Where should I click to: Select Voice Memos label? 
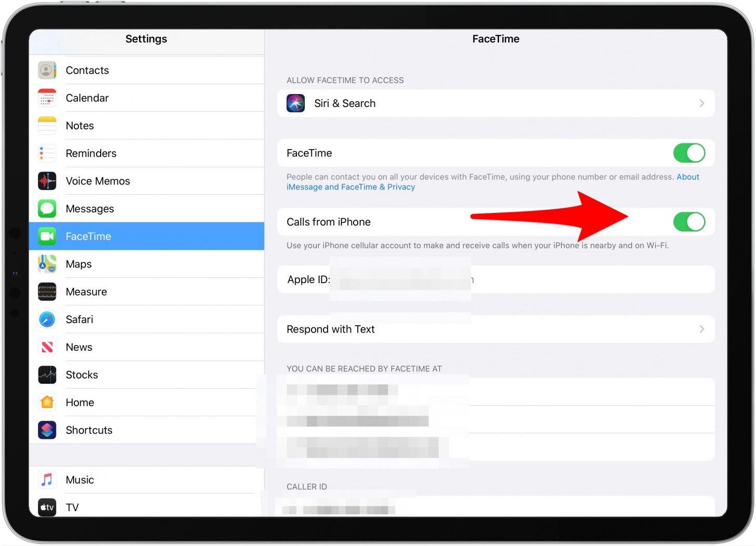(98, 181)
